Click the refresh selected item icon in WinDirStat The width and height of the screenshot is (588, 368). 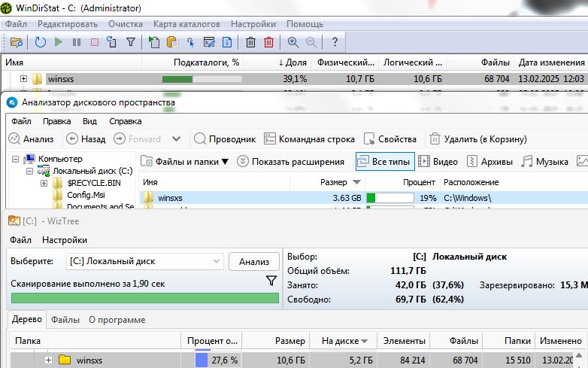[112, 42]
